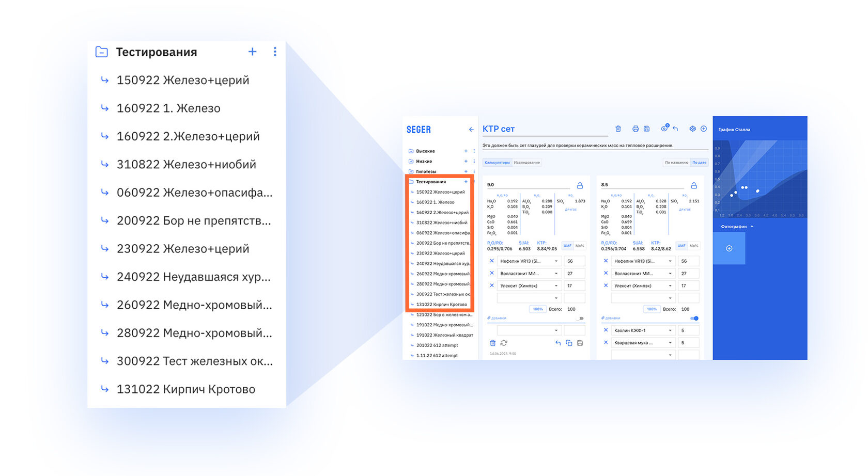Select Mo% mode in the 8.5 card
Viewport: 868px width, 476px height.
coord(693,246)
